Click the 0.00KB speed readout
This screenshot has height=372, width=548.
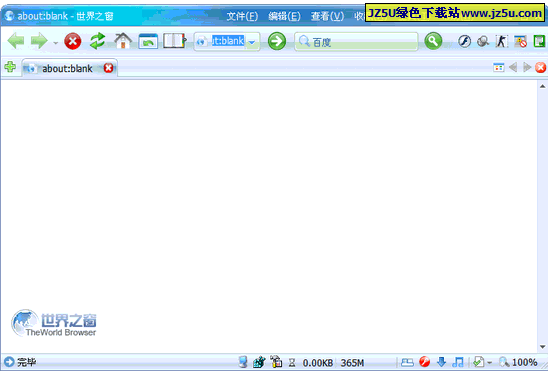(318, 363)
